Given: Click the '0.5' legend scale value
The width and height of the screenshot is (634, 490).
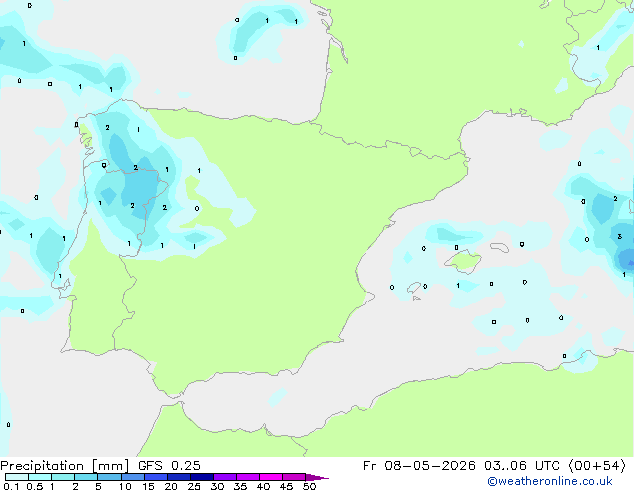Looking at the screenshot, I should [34, 486].
